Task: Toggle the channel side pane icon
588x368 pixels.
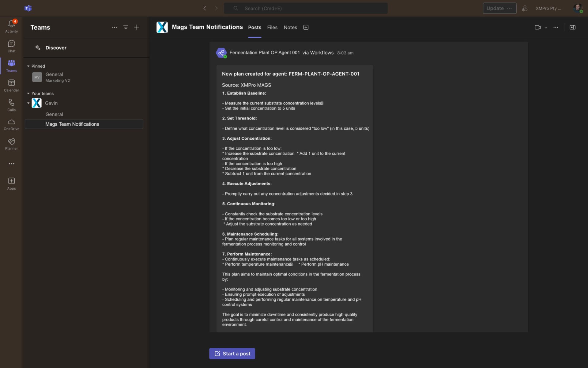Action: coord(572,27)
